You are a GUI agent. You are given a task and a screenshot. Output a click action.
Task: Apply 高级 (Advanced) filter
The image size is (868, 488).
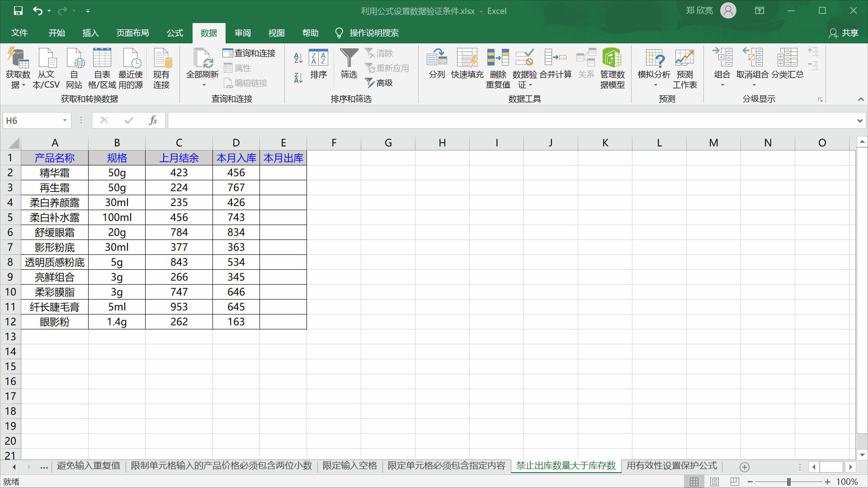click(x=379, y=83)
